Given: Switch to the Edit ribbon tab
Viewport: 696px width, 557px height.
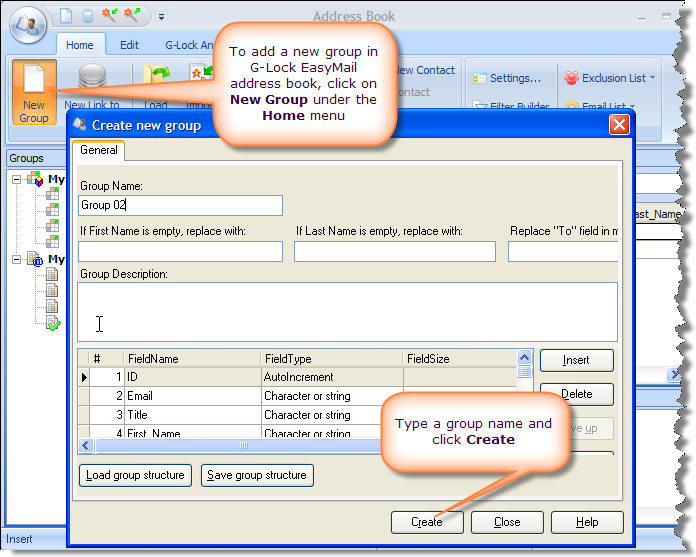Looking at the screenshot, I should click(x=129, y=45).
